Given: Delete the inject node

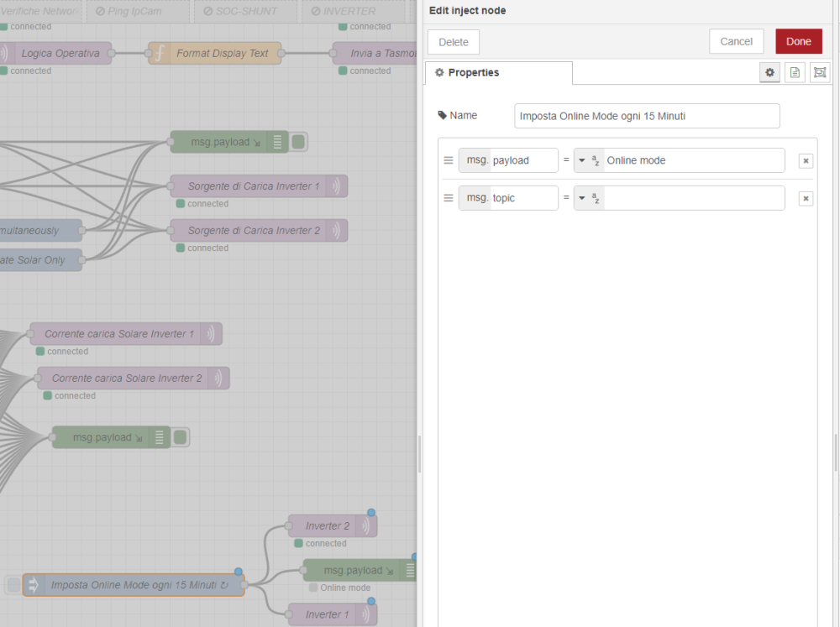Looking at the screenshot, I should (x=453, y=41).
